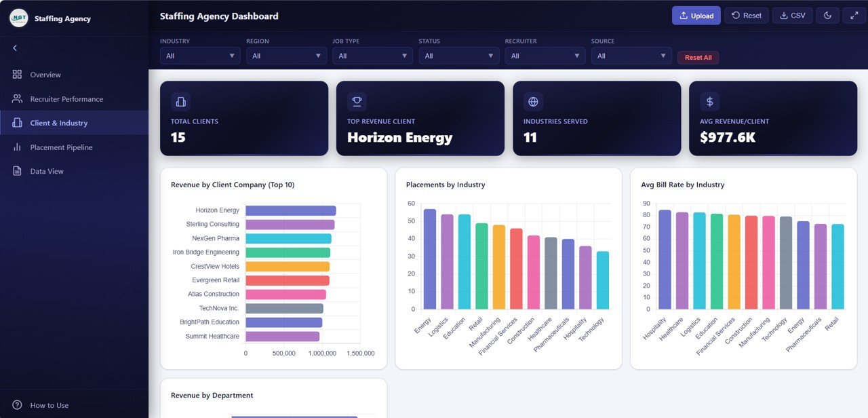Collapse the sidebar using the left chevron
The image size is (868, 418).
[x=15, y=47]
